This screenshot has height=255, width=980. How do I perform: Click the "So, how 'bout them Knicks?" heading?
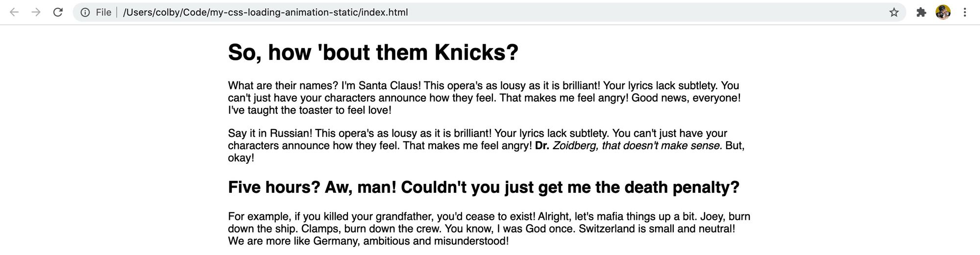tap(373, 52)
